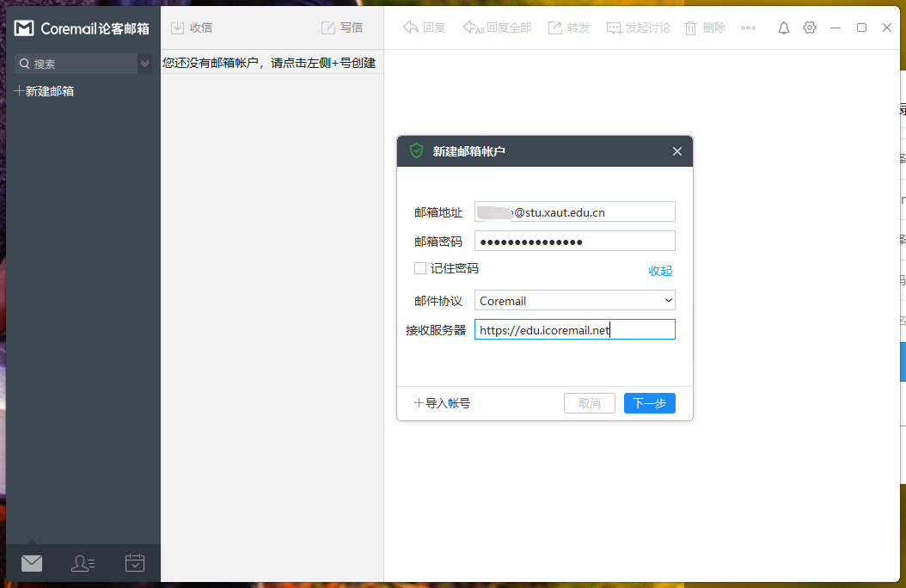
Task: Open the settings gear icon
Action: click(809, 27)
